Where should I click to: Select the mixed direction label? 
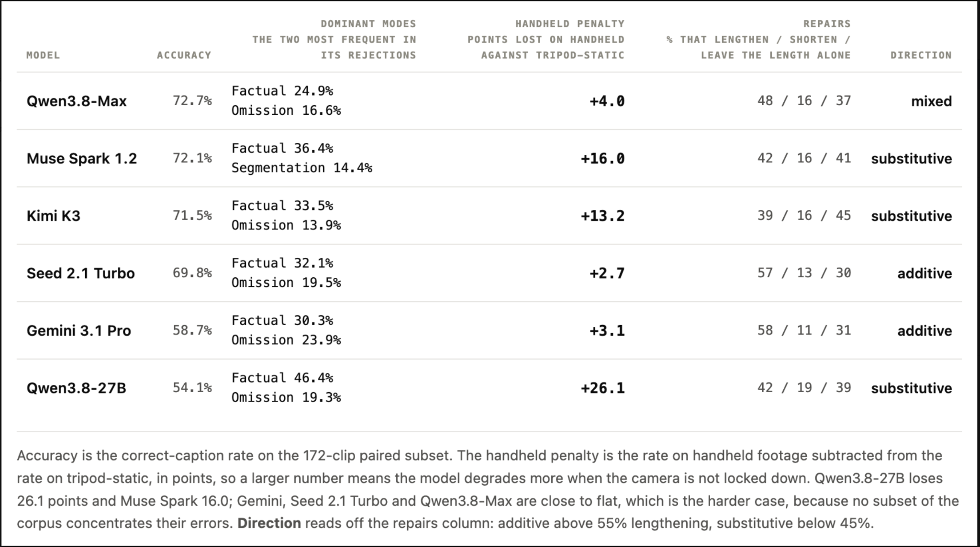pos(932,101)
